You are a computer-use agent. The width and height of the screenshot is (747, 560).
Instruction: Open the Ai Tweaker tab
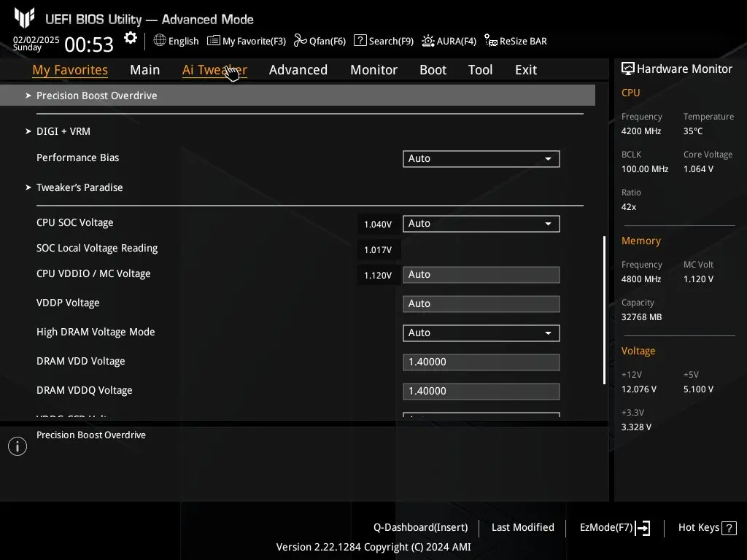coord(214,69)
